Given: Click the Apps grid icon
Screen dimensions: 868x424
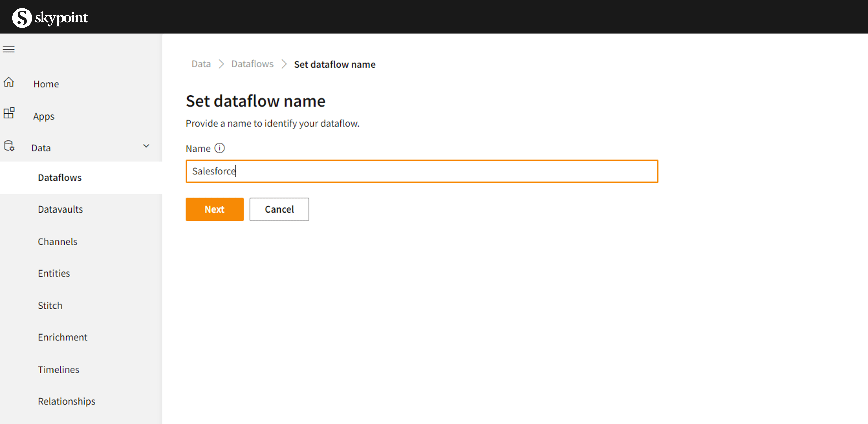Looking at the screenshot, I should 9,113.
